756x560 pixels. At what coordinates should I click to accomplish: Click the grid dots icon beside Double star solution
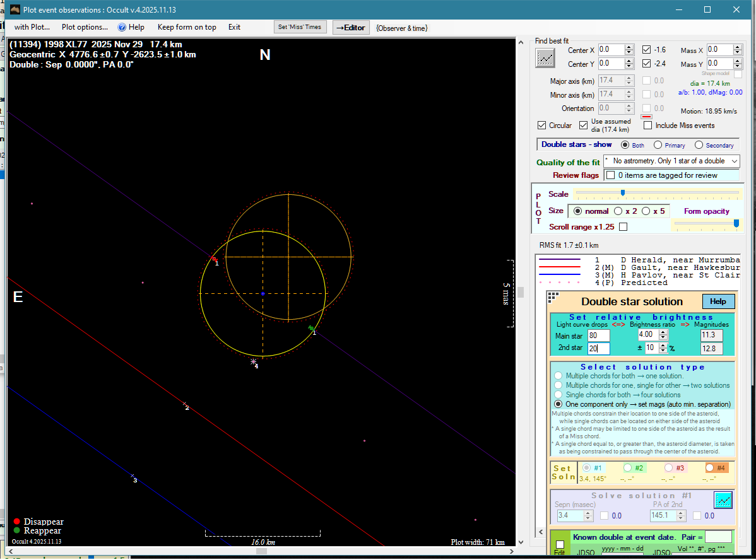tap(553, 296)
